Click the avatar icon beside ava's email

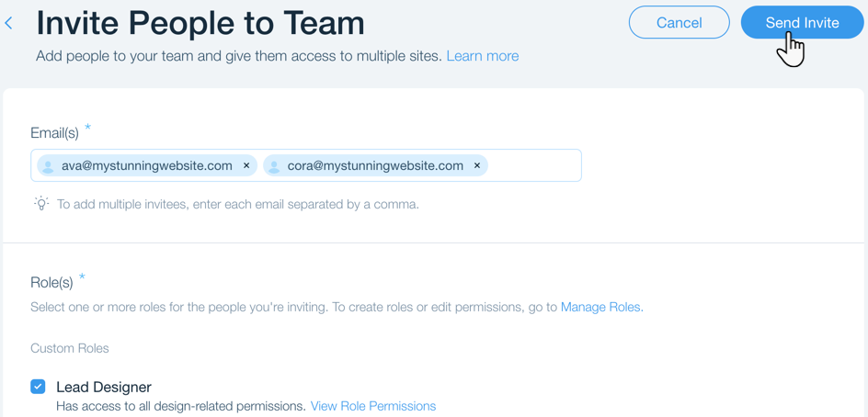click(48, 166)
